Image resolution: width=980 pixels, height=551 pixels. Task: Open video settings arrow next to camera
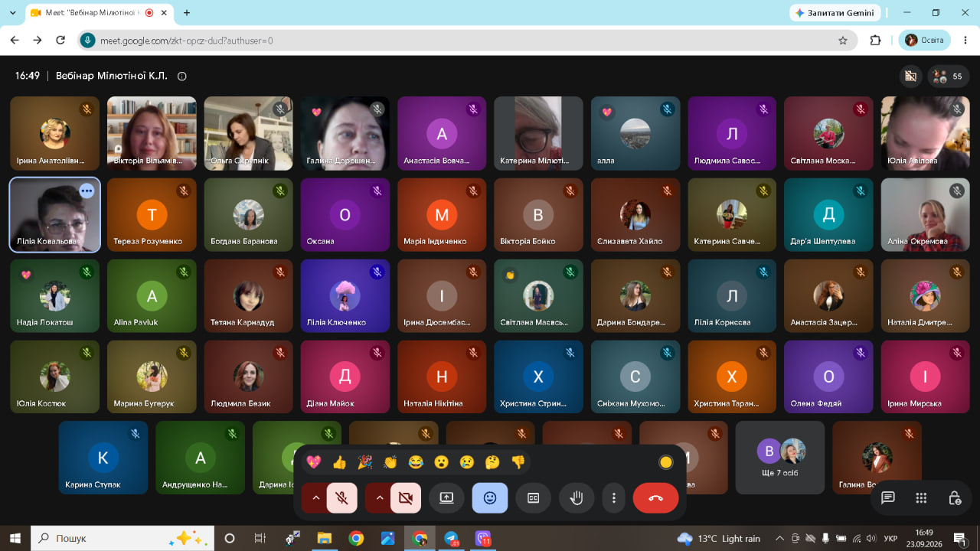click(x=378, y=498)
